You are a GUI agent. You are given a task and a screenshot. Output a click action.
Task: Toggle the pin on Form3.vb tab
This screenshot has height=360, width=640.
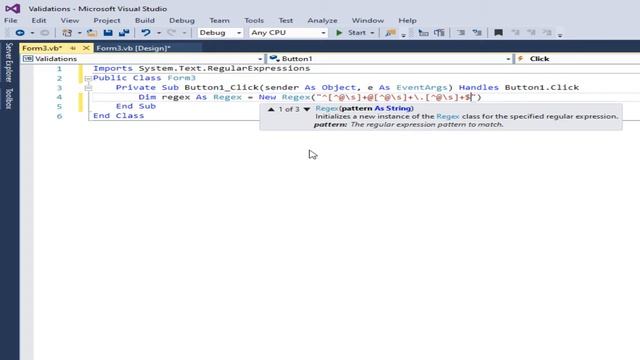coord(73,48)
